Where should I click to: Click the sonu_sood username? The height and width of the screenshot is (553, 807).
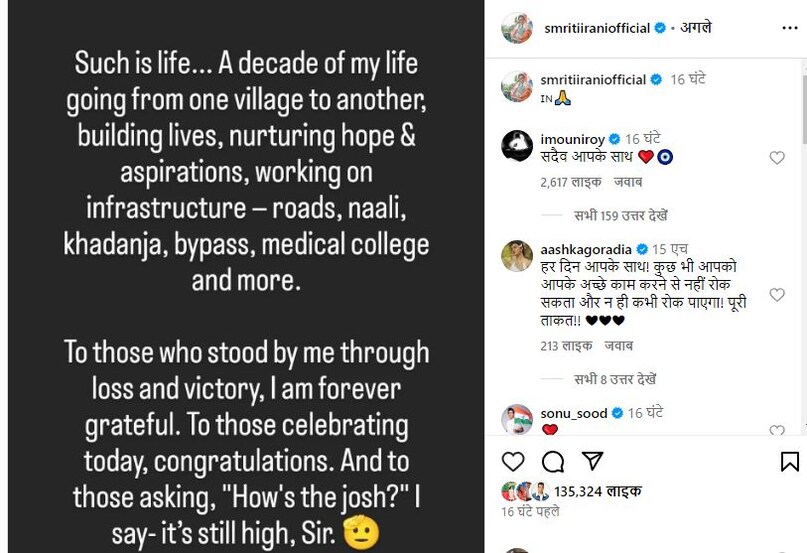[573, 413]
